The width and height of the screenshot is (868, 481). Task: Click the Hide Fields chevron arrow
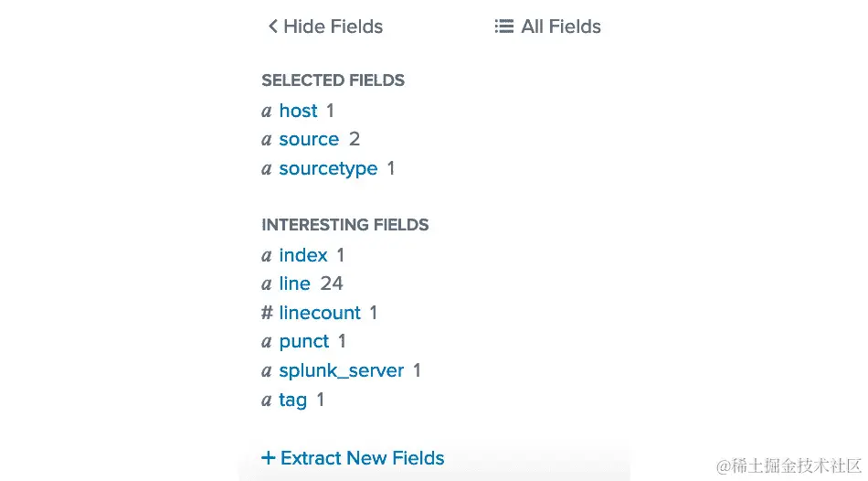[272, 27]
